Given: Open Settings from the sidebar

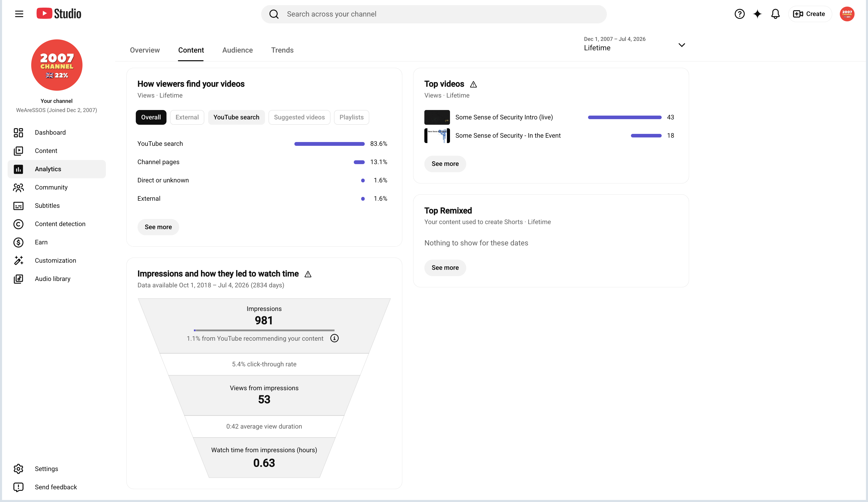Looking at the screenshot, I should [x=57, y=468].
